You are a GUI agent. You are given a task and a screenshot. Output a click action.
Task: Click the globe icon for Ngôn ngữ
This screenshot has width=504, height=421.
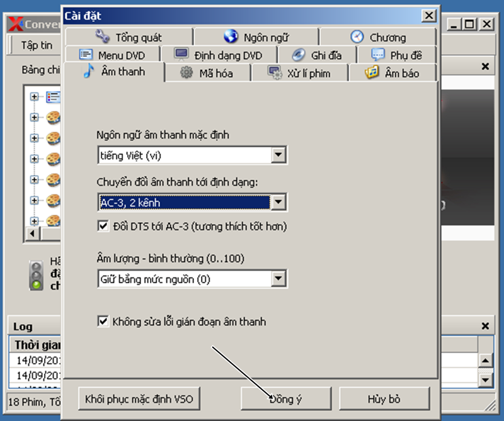[x=231, y=36]
